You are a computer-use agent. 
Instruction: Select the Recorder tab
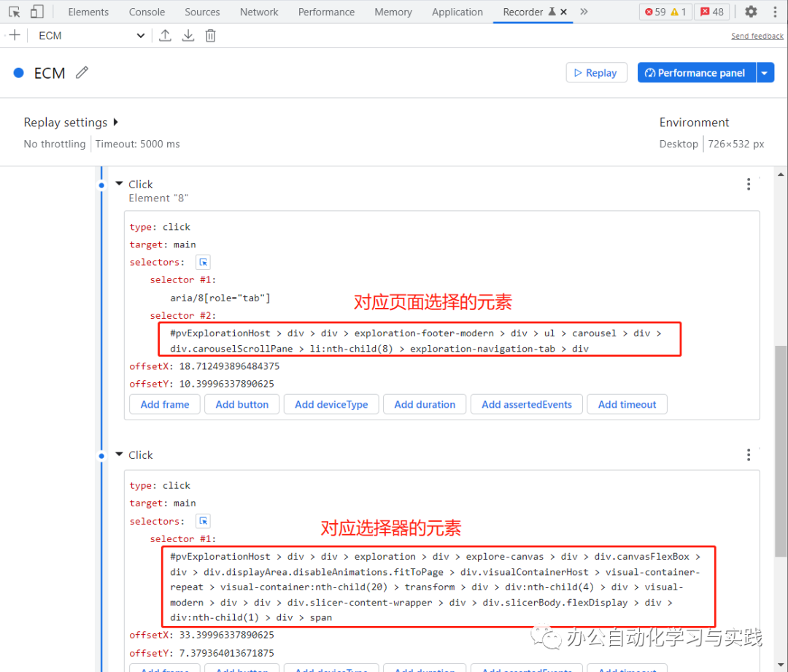pos(523,12)
